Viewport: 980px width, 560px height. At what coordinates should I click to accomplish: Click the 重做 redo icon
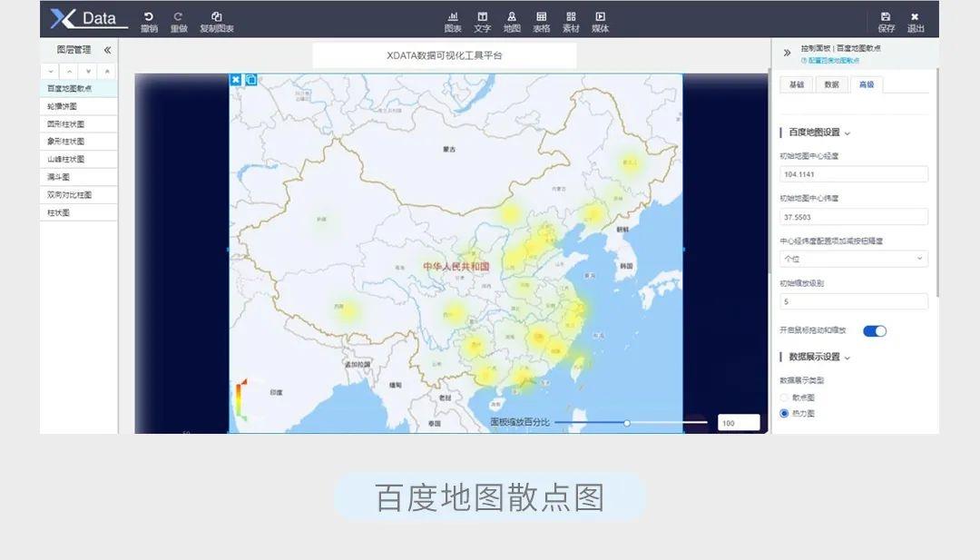tap(178, 17)
